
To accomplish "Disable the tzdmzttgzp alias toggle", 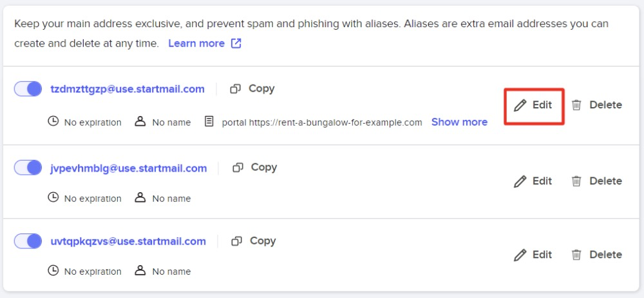I will pyautogui.click(x=28, y=90).
